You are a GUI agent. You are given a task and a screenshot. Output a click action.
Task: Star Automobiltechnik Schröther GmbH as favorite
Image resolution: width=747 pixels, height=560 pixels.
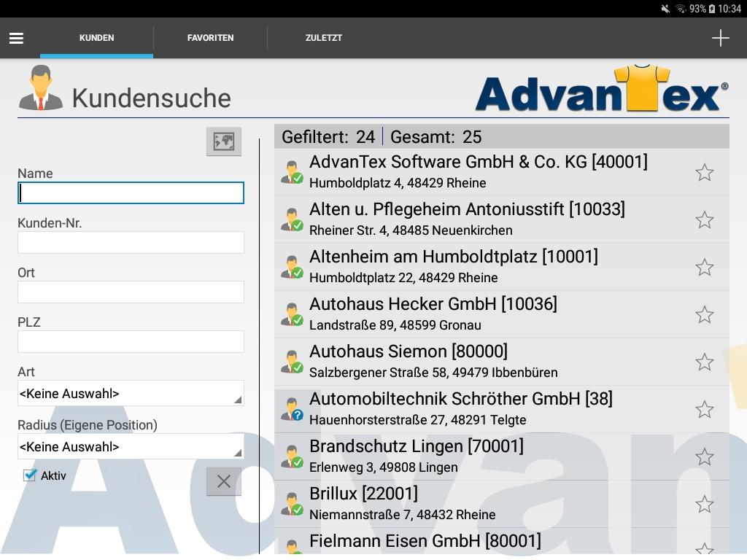704,410
